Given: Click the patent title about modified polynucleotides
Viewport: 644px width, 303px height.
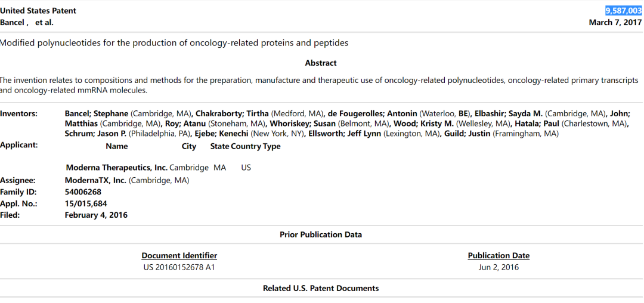Looking at the screenshot, I should pos(174,43).
